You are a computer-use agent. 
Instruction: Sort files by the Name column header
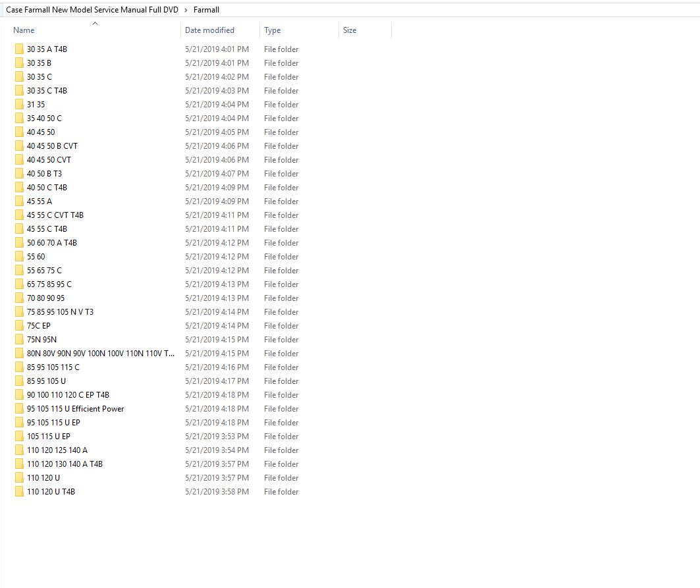(24, 30)
